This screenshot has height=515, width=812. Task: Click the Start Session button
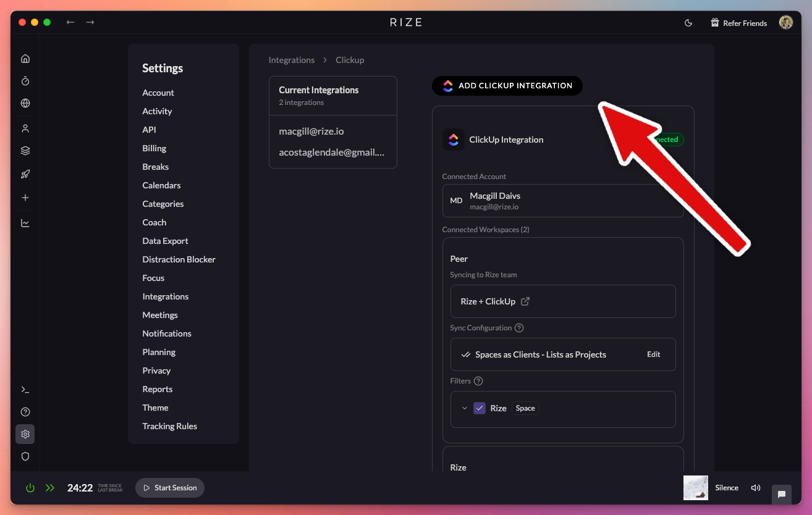(170, 488)
